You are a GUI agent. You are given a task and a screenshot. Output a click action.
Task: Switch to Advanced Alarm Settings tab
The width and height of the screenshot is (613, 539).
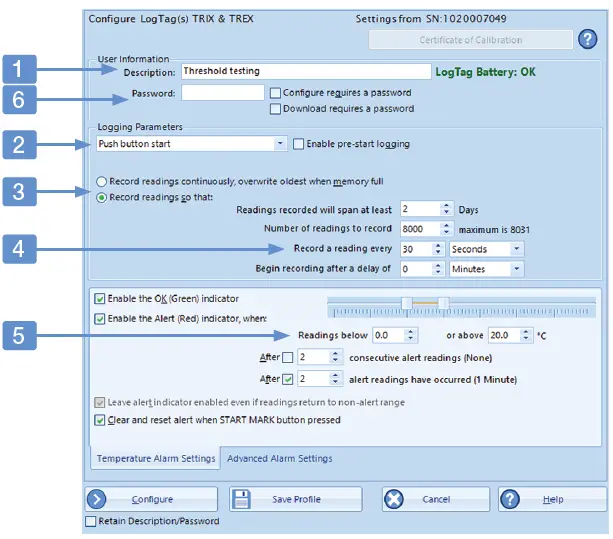click(x=280, y=458)
